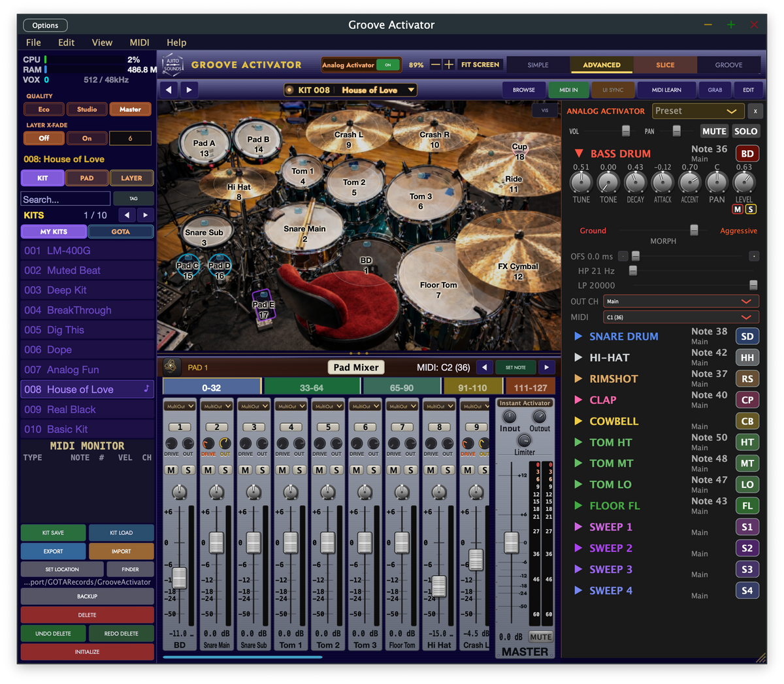Viewport: 784px width, 684px height.
Task: Click the Options button
Action: coord(45,25)
